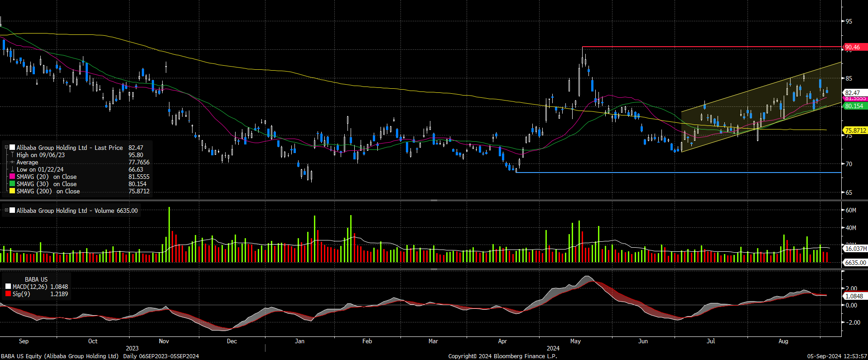Click the 95 price axis label
The height and width of the screenshot is (360, 868).
[849, 21]
